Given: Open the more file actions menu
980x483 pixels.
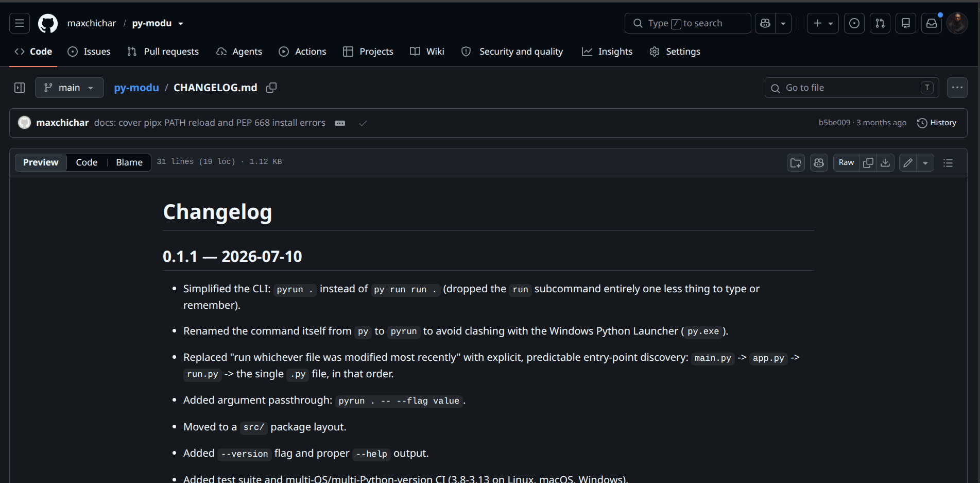Looking at the screenshot, I should [957, 88].
